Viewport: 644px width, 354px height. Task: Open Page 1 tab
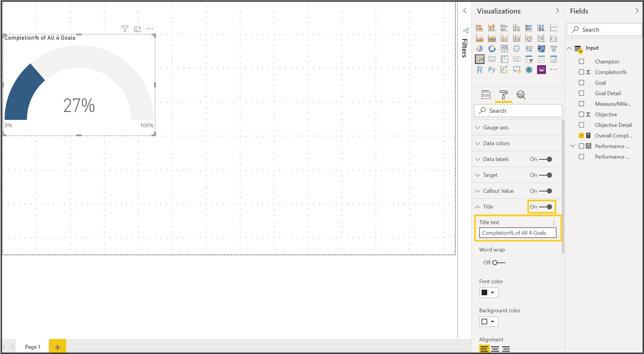pos(33,347)
